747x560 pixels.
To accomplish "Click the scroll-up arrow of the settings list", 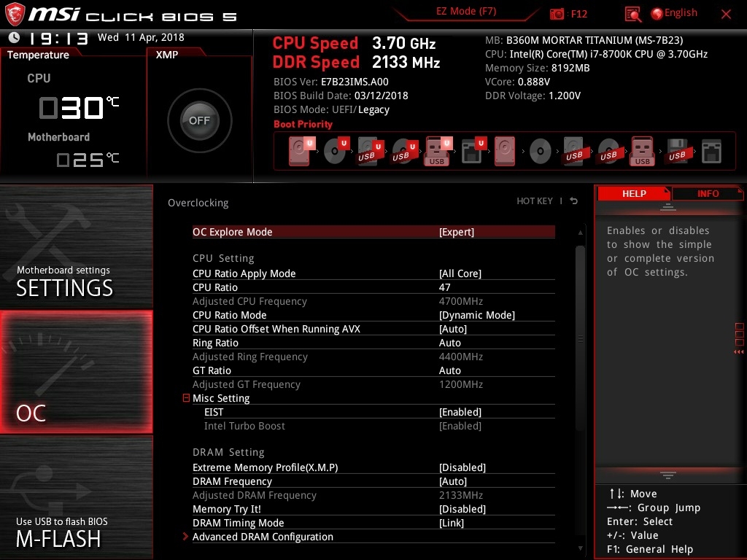I will click(580, 233).
